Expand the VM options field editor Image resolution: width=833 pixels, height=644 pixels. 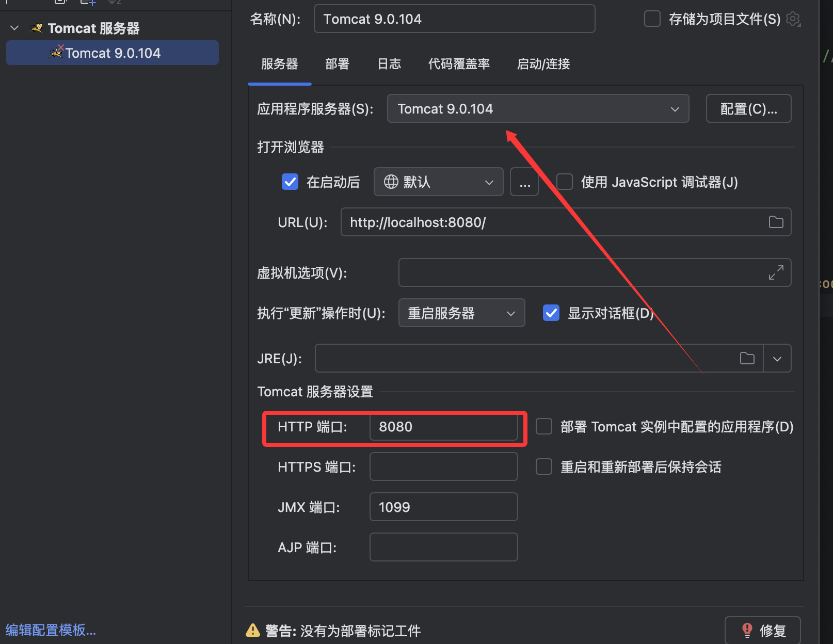[776, 272]
